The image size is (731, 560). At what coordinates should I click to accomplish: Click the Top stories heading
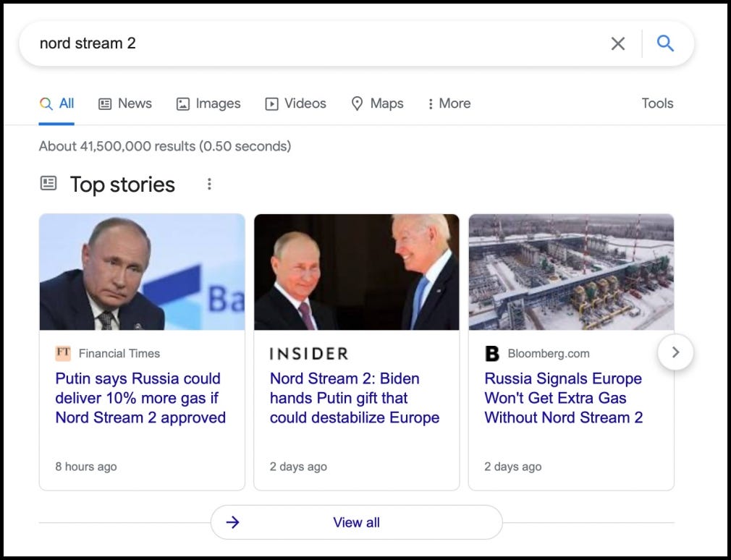122,184
